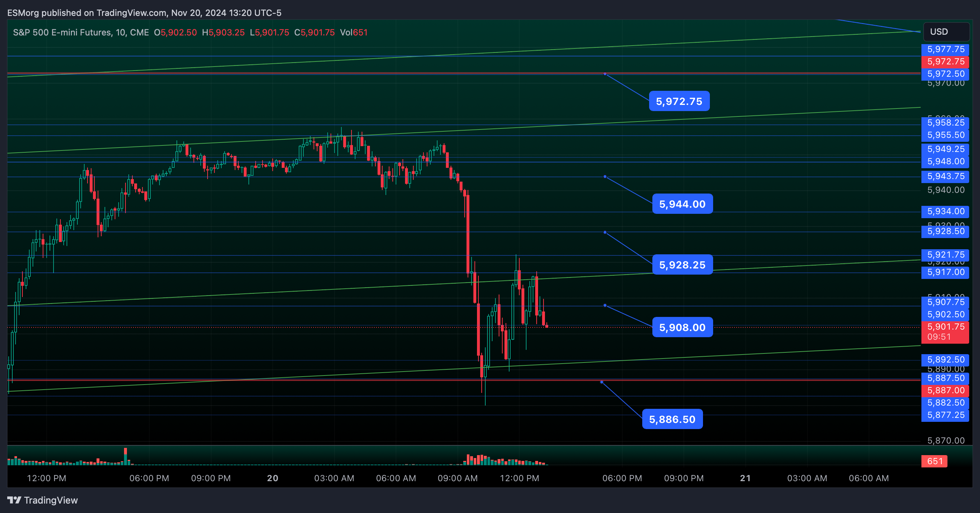This screenshot has height=513, width=980.
Task: Click the O5,902.50 open value
Action: coord(175,32)
